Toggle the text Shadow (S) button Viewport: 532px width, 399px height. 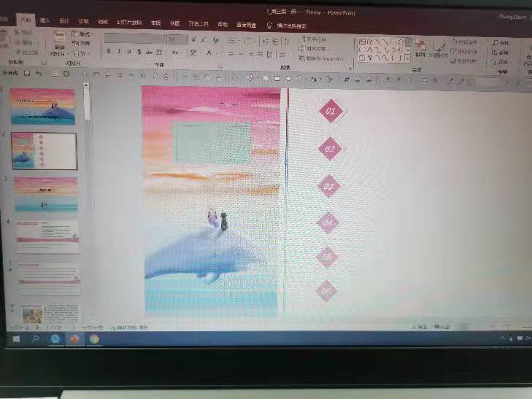click(x=139, y=52)
